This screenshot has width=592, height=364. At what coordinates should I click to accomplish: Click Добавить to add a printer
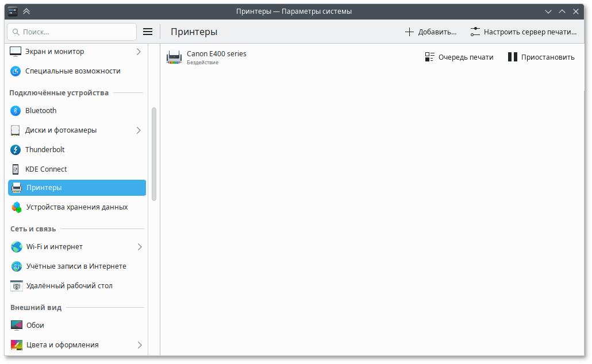click(430, 32)
